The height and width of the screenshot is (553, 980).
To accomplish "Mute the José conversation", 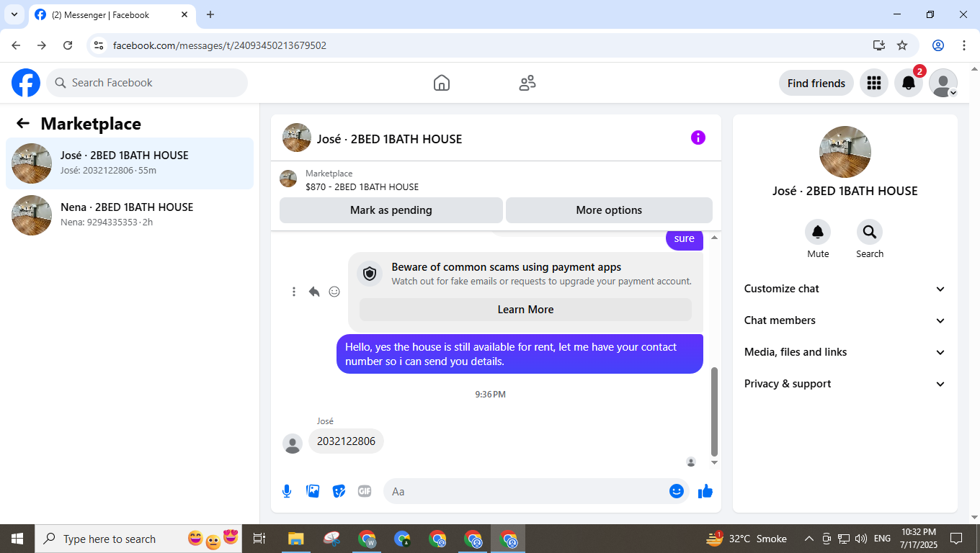I will [x=818, y=232].
